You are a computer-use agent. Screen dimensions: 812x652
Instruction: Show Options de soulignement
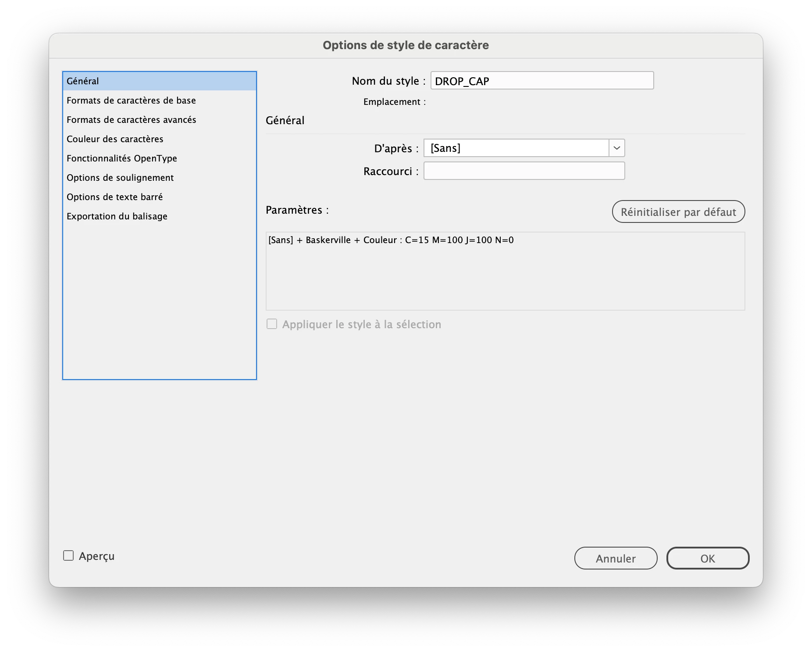pyautogui.click(x=159, y=178)
